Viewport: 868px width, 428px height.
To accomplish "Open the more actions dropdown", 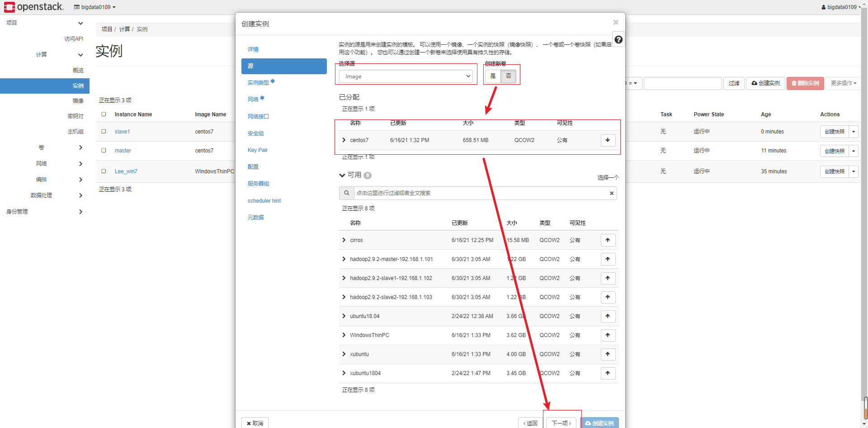I will click(x=843, y=83).
